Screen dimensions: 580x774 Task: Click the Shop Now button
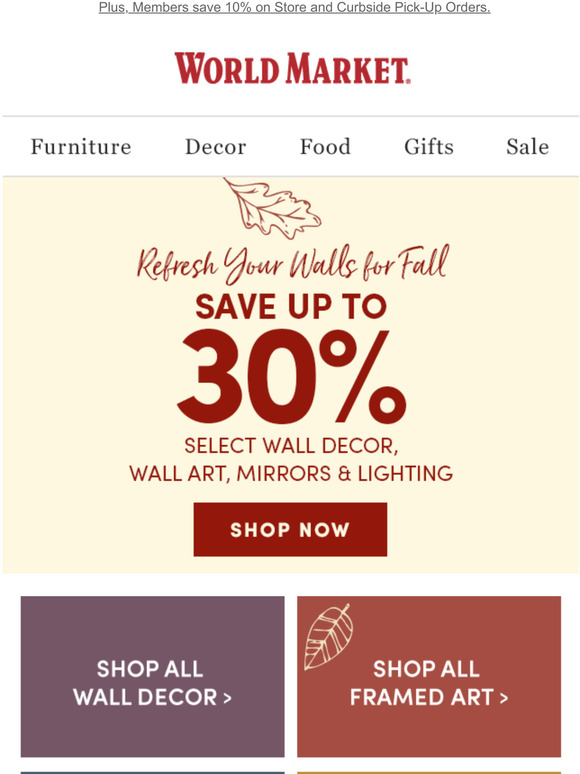tap(290, 529)
